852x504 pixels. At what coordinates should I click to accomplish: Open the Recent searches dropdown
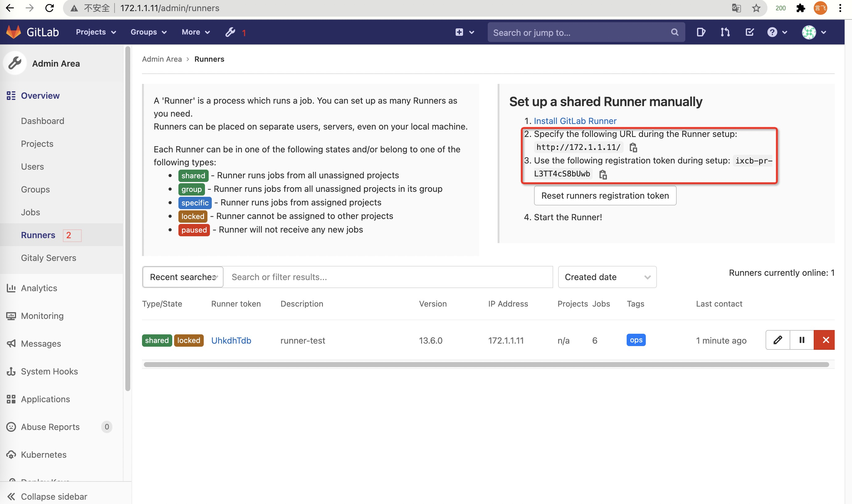point(183,277)
